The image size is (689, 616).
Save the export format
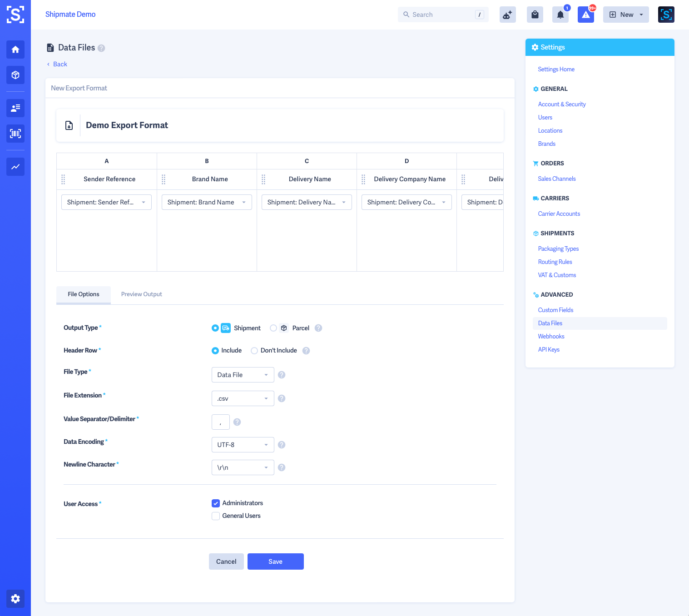coord(275,561)
